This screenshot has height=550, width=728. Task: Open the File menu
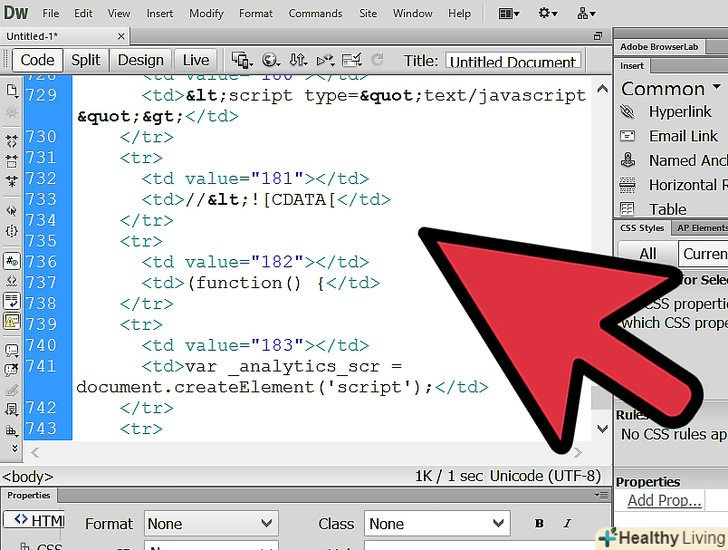[x=51, y=13]
